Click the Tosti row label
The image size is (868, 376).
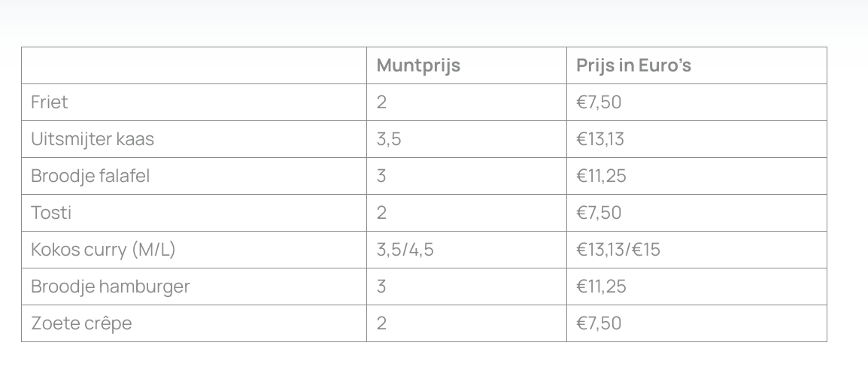(x=51, y=213)
